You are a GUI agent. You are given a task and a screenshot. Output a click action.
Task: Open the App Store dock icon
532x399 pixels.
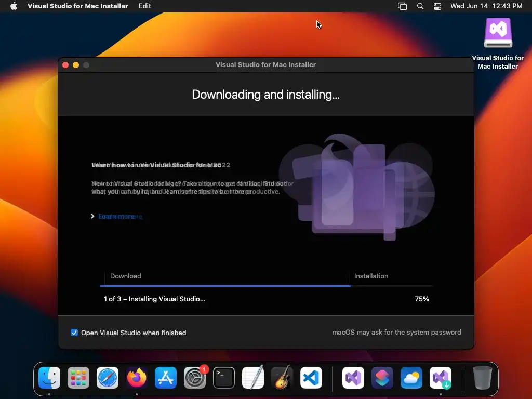[x=166, y=378]
